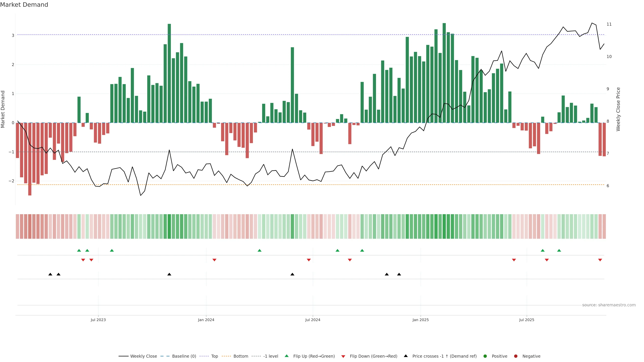Toggle the Top legend entry
The width and height of the screenshot is (644, 362).
click(214, 356)
